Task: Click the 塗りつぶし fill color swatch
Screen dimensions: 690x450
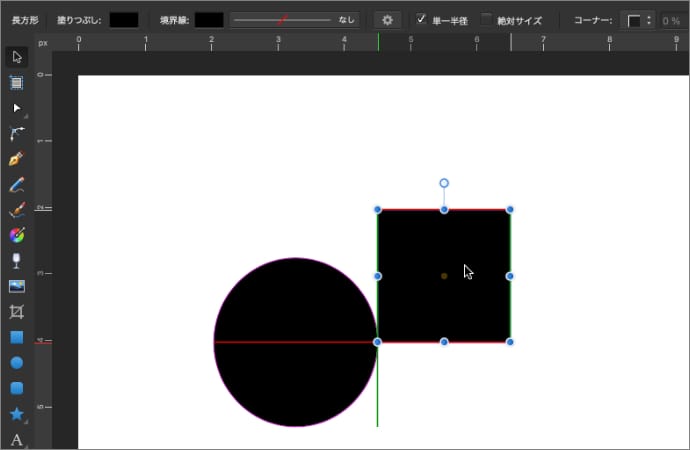Action: click(x=124, y=19)
